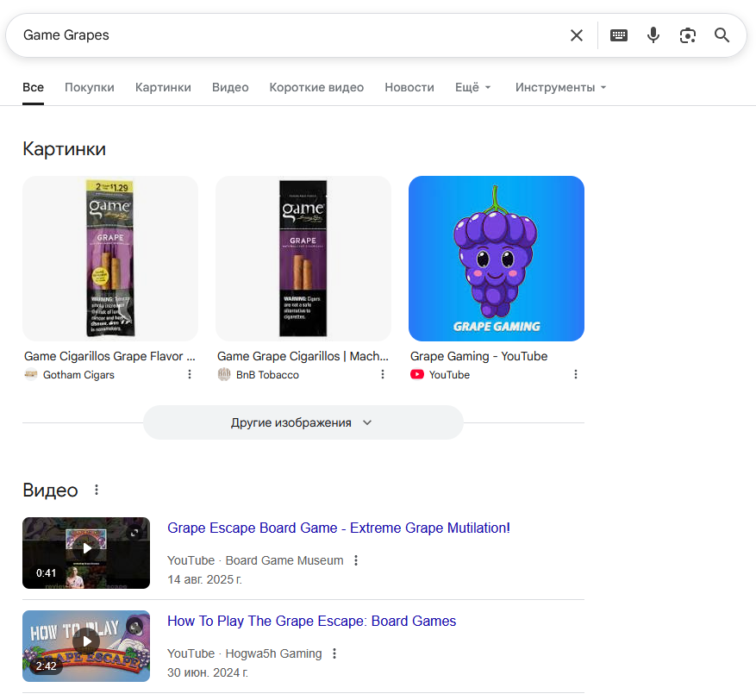Viewport: 756px width, 700px height.
Task: Open Grape Escape Board Game Extreme Grape Mutilation link
Action: [x=339, y=528]
